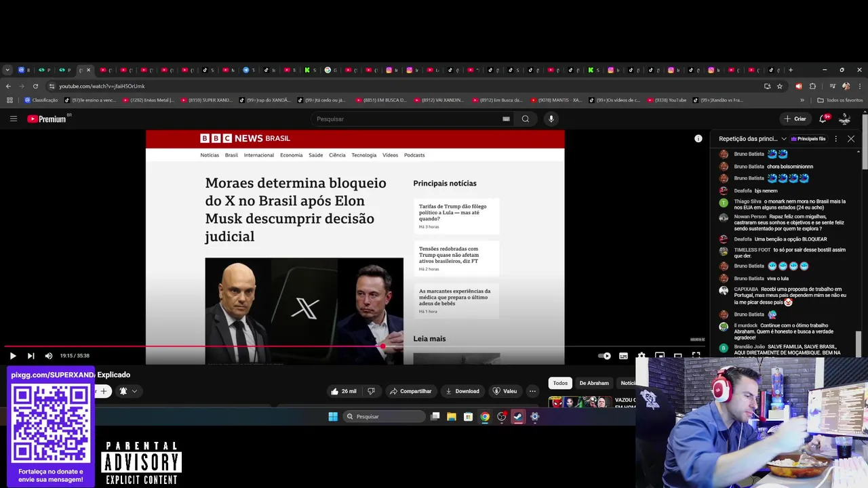Screen dimensions: 868x488
Task: Like the video with 26 mil
Action: coord(343,391)
